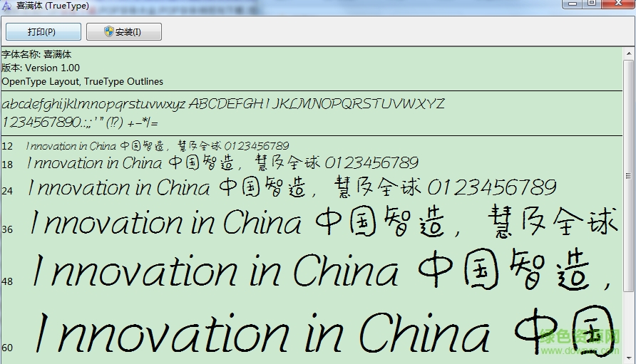Click the 字体名称: 喜满体 line
Viewport: 636px width, 364px height.
[x=36, y=54]
